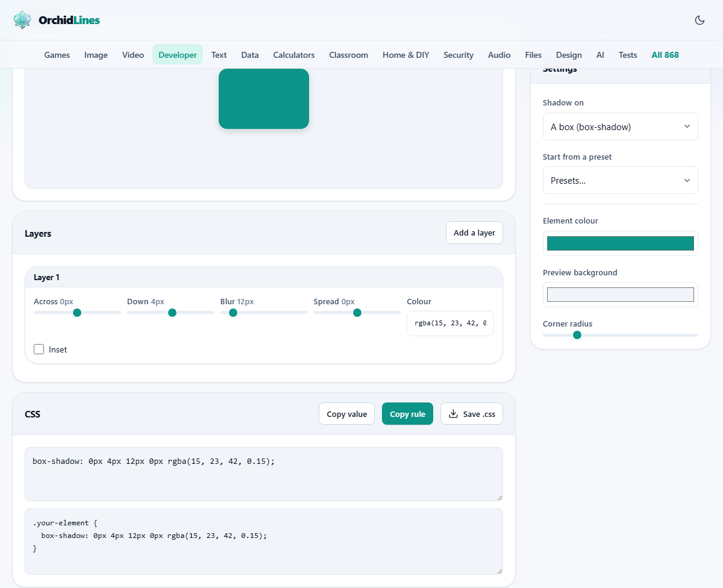This screenshot has height=588, width=723.
Task: Open the Element colour swatch picker
Action: (621, 243)
